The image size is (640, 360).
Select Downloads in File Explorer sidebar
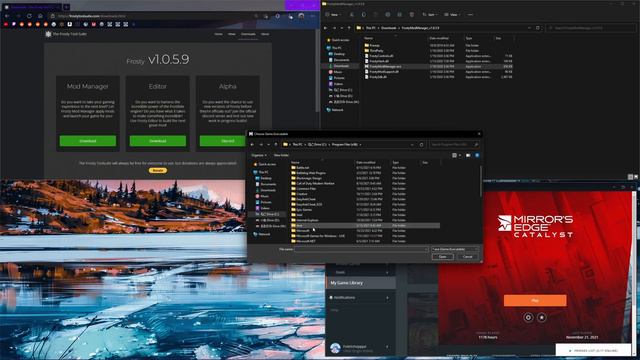340,66
